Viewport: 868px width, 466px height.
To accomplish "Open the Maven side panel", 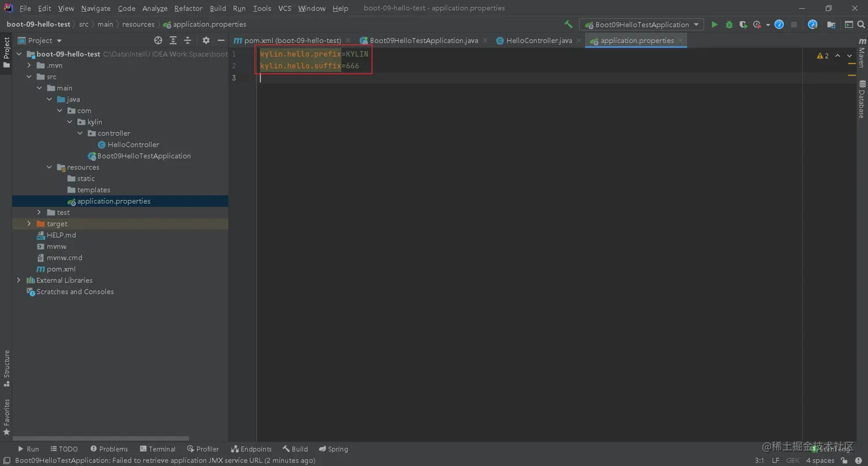I will tap(862, 53).
